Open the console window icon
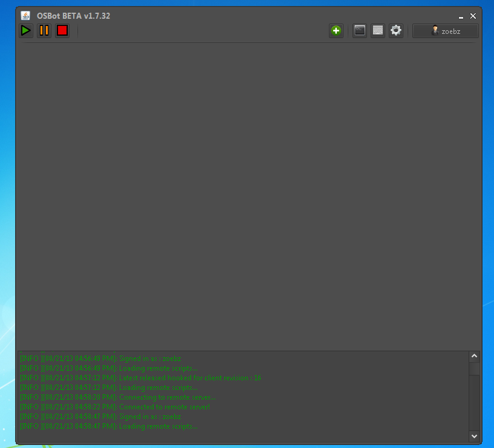 (x=360, y=31)
